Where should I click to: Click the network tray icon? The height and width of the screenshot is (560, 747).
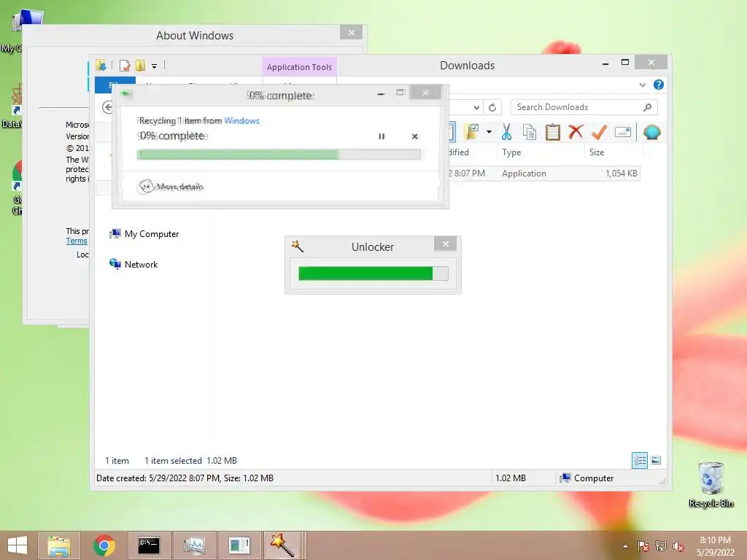pyautogui.click(x=661, y=546)
